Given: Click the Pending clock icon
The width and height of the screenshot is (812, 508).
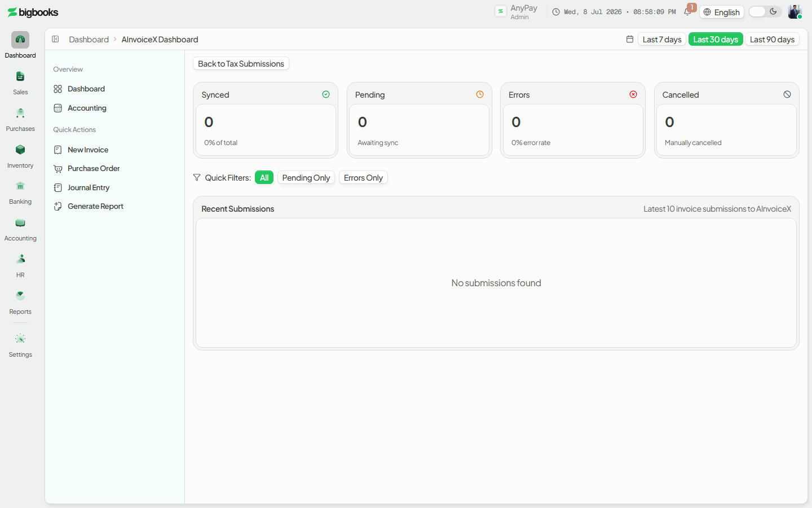Looking at the screenshot, I should tap(480, 94).
